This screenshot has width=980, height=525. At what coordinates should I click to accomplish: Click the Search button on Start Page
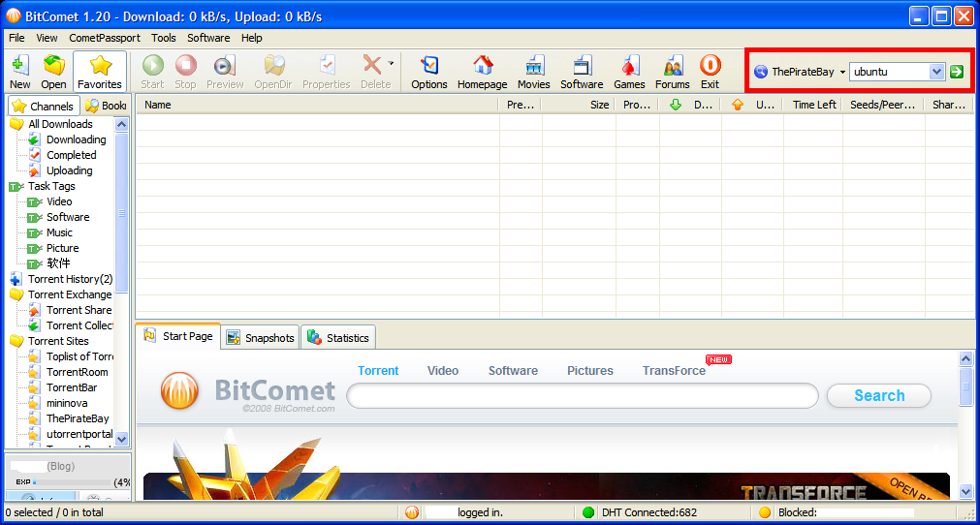pos(879,396)
